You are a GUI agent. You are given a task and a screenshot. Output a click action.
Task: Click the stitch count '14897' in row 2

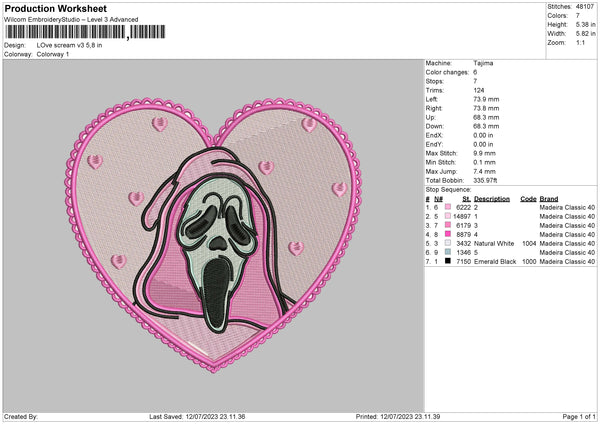[462, 216]
